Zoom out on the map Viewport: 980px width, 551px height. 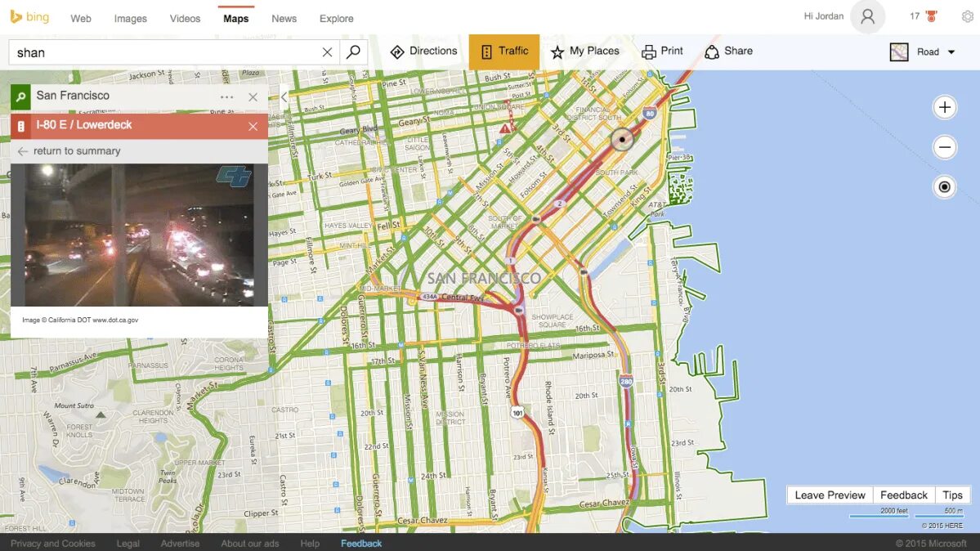pyautogui.click(x=944, y=148)
